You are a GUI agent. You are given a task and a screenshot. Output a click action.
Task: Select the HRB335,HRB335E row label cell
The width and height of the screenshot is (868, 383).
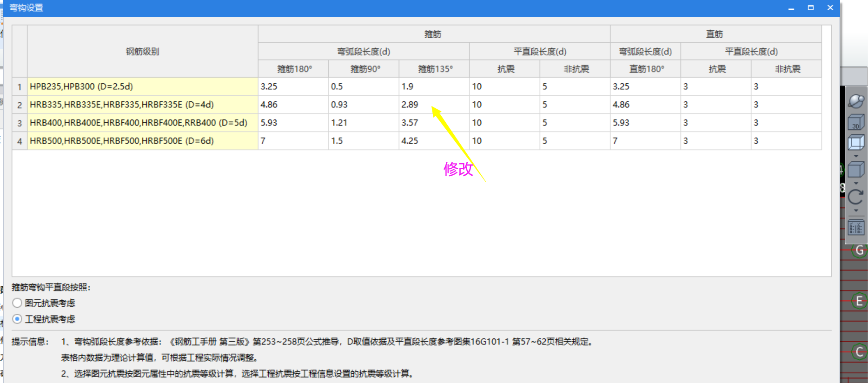click(143, 105)
